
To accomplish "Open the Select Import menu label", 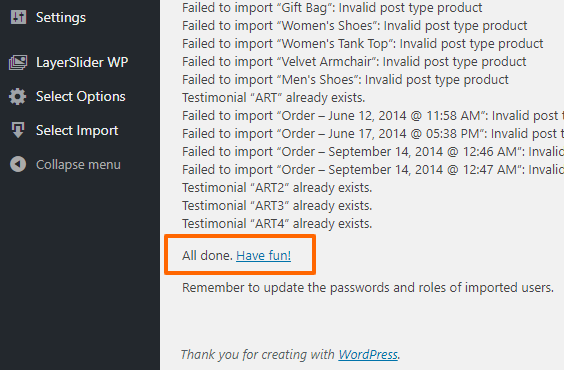I will (x=77, y=130).
